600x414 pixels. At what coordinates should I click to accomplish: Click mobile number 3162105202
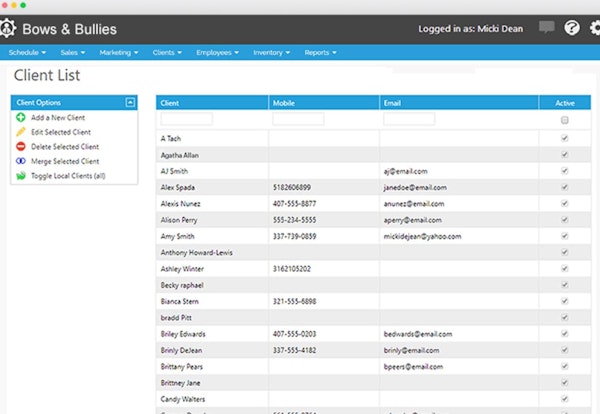(292, 269)
